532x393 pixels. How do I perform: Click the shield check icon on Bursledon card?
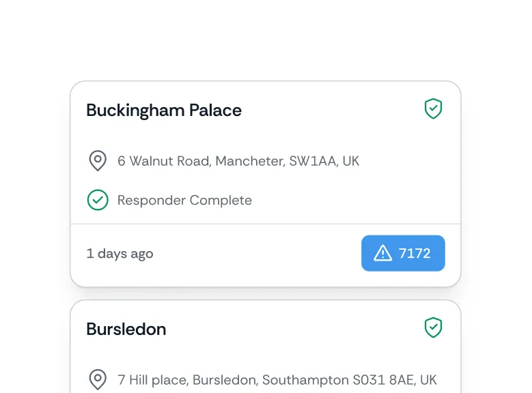coord(433,328)
